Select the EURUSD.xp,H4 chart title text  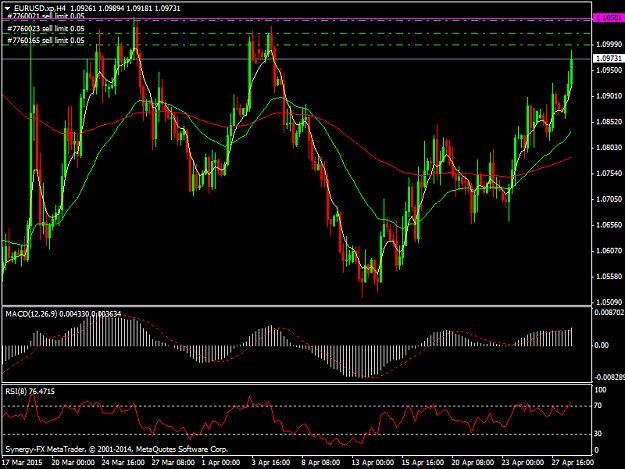pyautogui.click(x=40, y=8)
